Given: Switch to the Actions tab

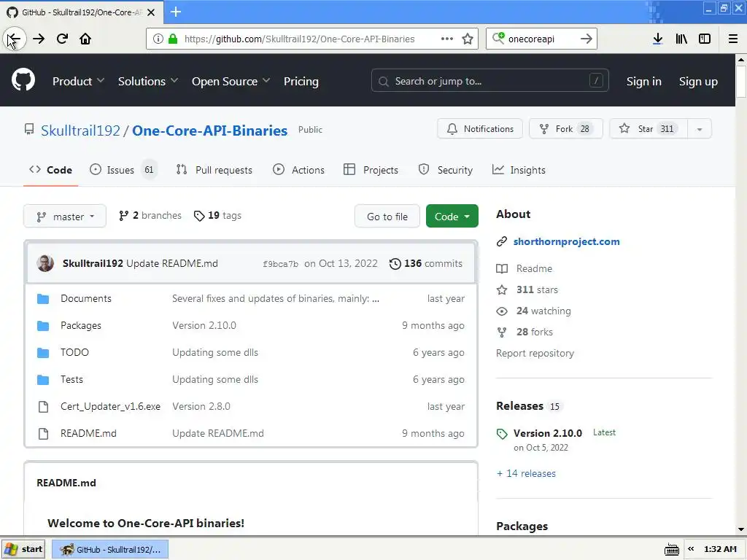Looking at the screenshot, I should 298,170.
